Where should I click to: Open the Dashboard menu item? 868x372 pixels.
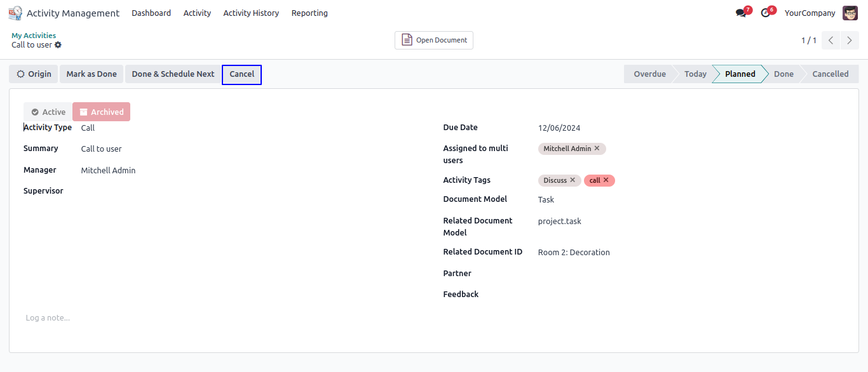pos(151,13)
